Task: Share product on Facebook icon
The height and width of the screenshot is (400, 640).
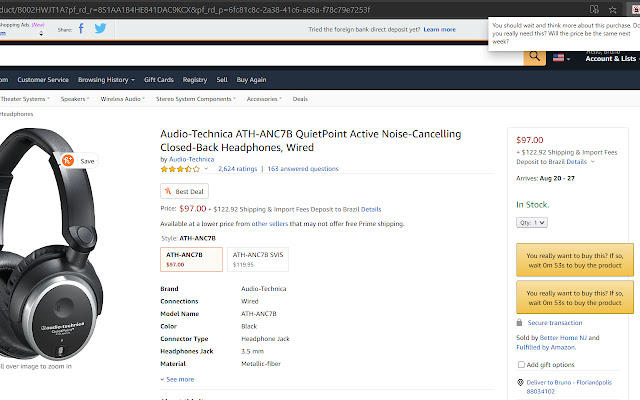Action: (81, 29)
